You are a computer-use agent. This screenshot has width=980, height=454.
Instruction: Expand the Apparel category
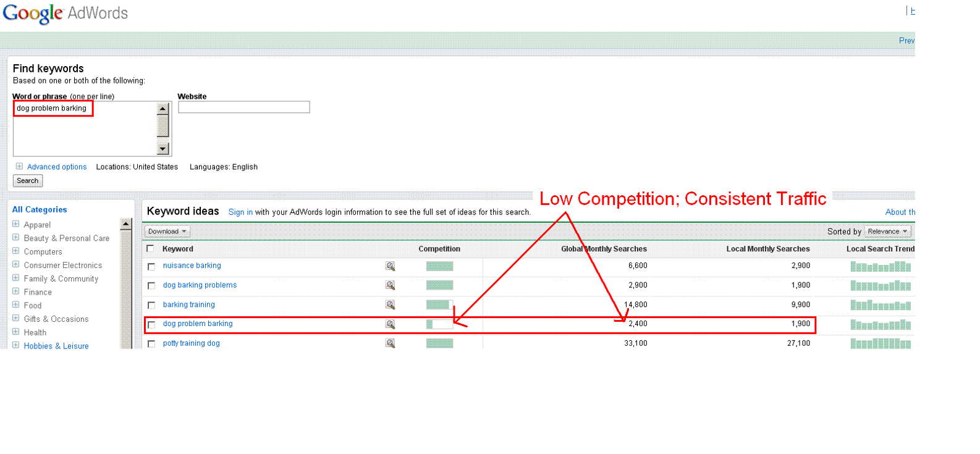click(x=16, y=224)
